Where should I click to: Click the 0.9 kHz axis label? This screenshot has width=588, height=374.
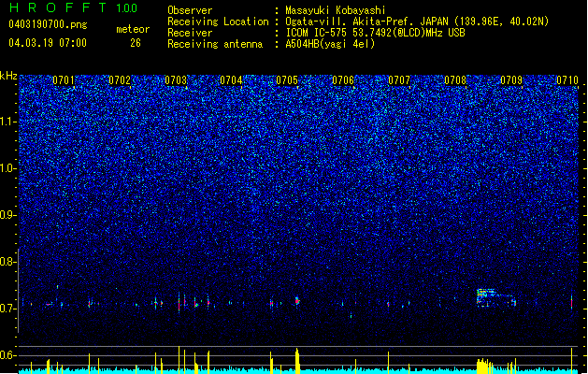coord(8,215)
